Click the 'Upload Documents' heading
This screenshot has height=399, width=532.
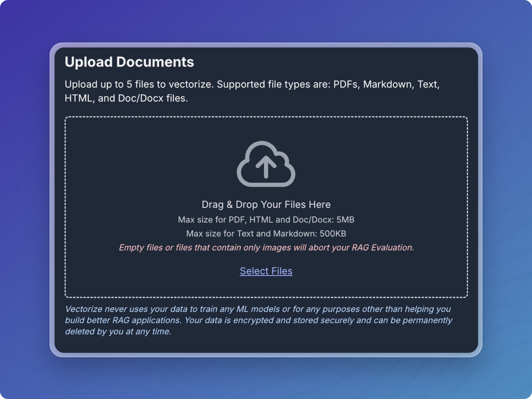pyautogui.click(x=129, y=62)
